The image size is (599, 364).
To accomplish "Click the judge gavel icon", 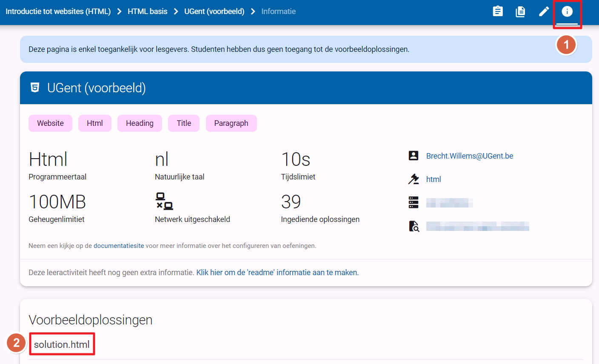I will coord(414,179).
